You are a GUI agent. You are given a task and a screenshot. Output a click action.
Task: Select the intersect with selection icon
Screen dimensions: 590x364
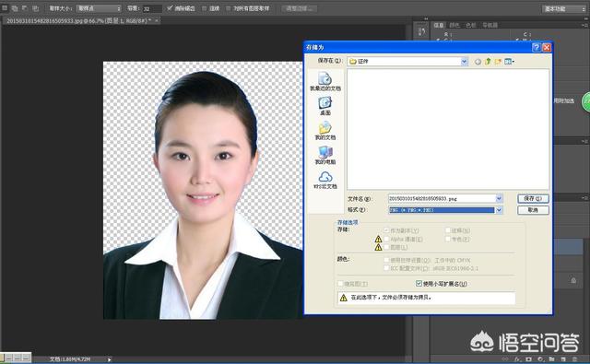[x=35, y=8]
